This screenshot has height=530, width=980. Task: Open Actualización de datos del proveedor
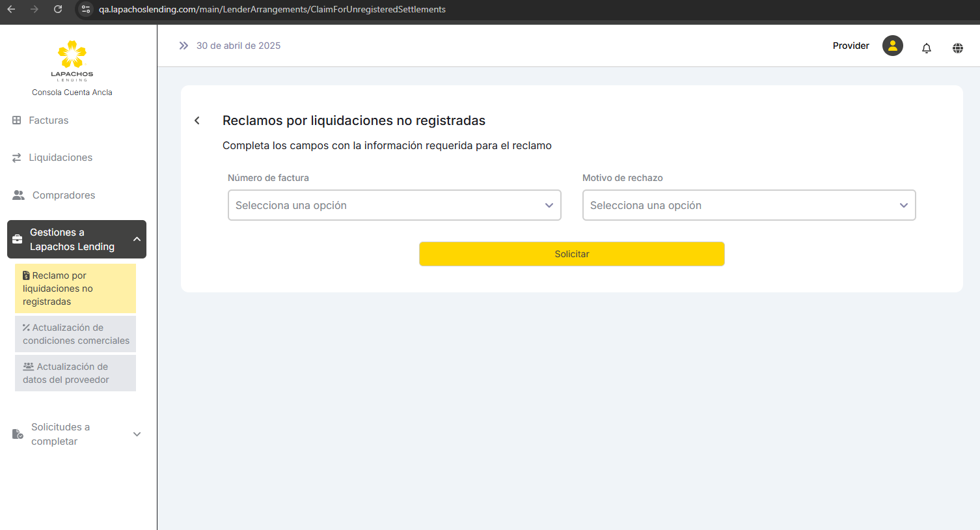pos(75,373)
